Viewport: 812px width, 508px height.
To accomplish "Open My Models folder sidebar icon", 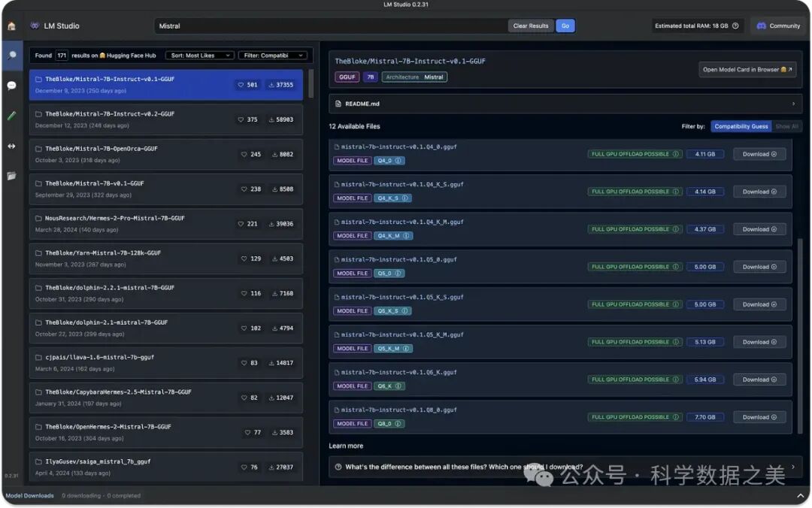I will point(11,176).
